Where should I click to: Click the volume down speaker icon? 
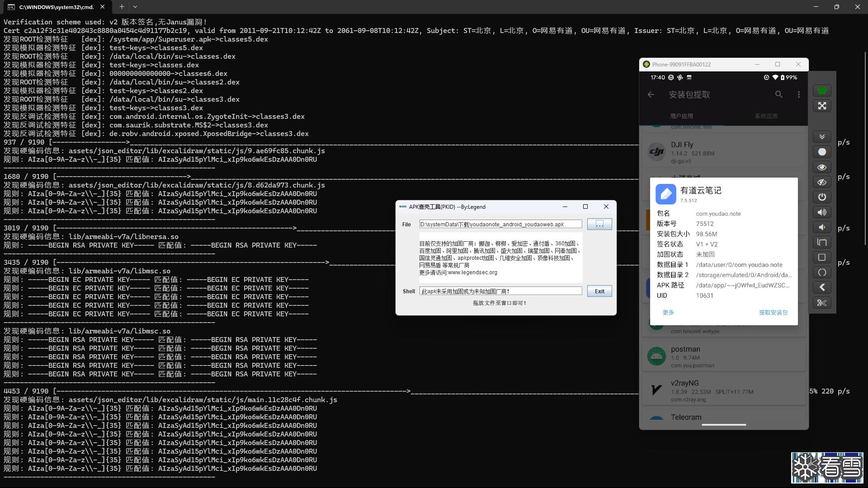tap(822, 227)
